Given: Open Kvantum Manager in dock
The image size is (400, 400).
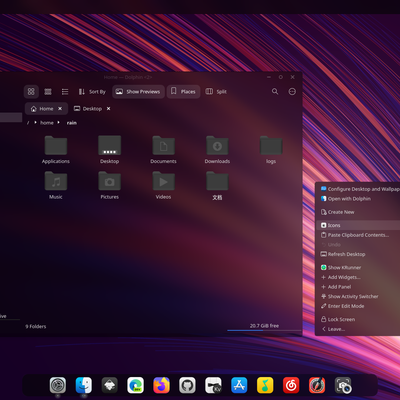Looking at the screenshot, I should [213, 385].
